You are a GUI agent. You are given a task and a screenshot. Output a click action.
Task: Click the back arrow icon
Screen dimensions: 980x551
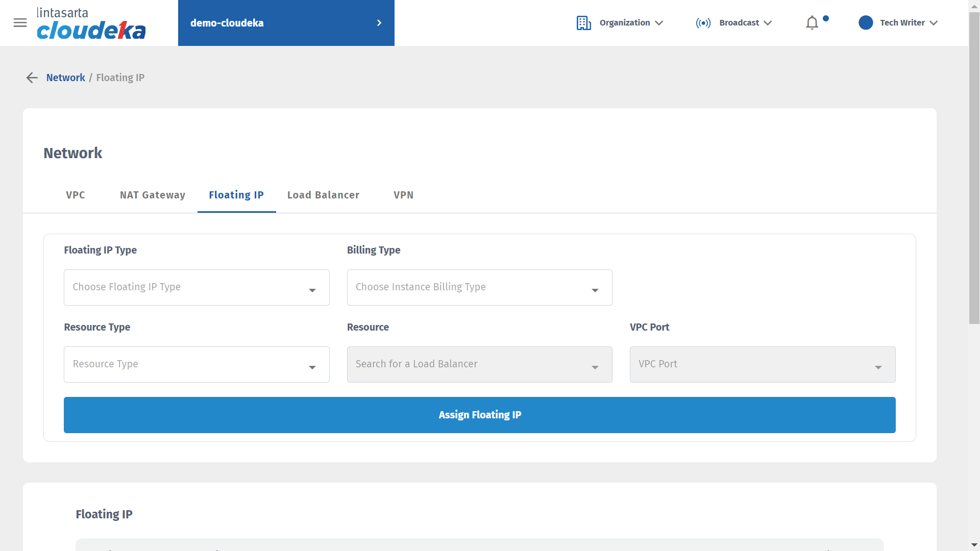[x=32, y=78]
